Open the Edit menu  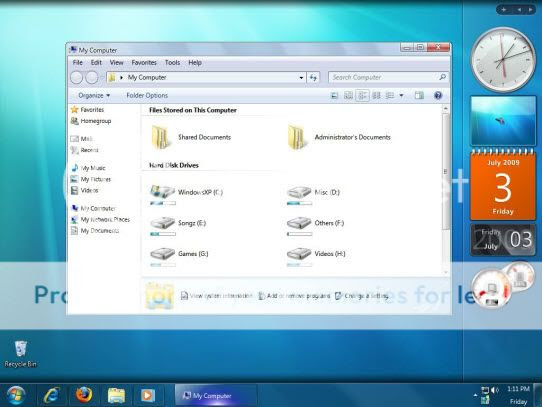[x=96, y=63]
